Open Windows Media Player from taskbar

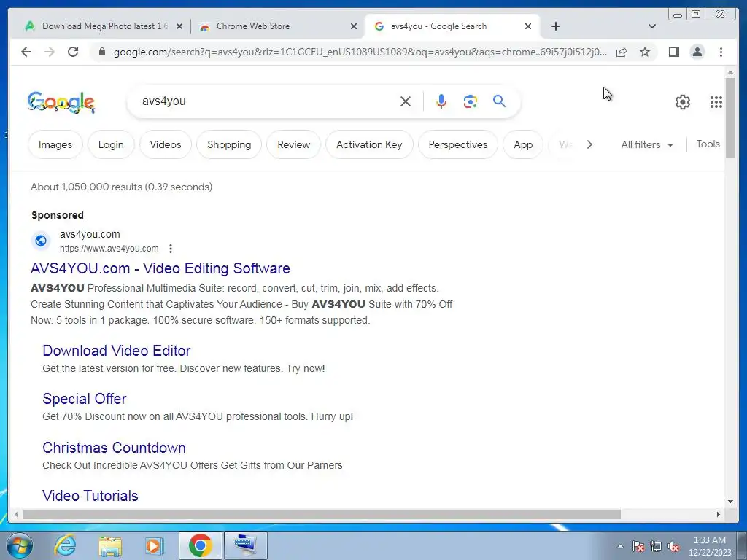(155, 545)
